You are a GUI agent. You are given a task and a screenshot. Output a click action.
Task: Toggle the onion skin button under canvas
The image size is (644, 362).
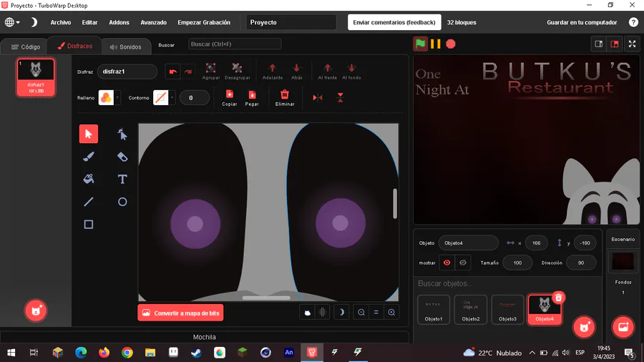click(x=307, y=313)
